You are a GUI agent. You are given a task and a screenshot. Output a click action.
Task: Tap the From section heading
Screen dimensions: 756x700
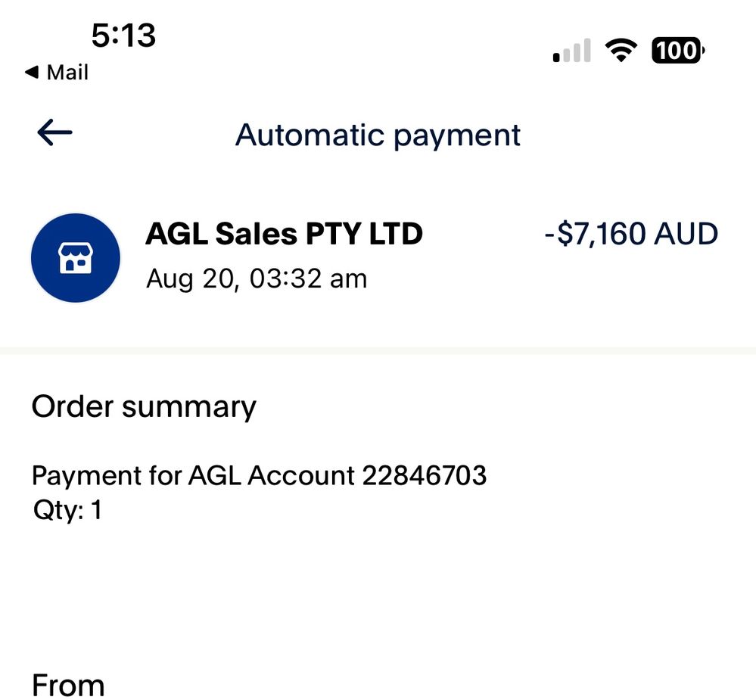tap(67, 686)
